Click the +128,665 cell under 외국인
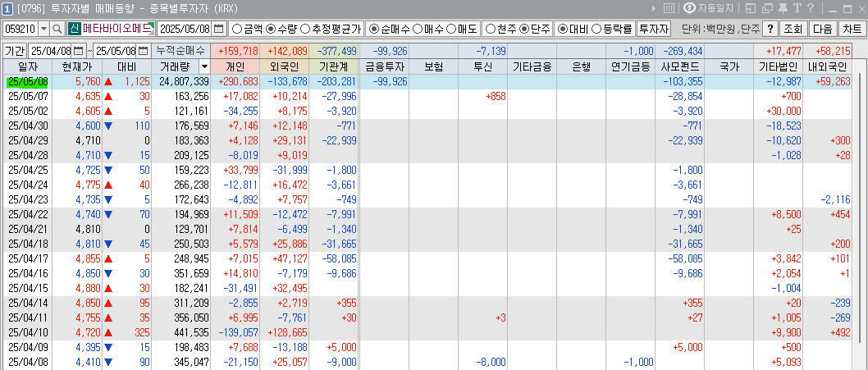The image size is (868, 370). (285, 333)
